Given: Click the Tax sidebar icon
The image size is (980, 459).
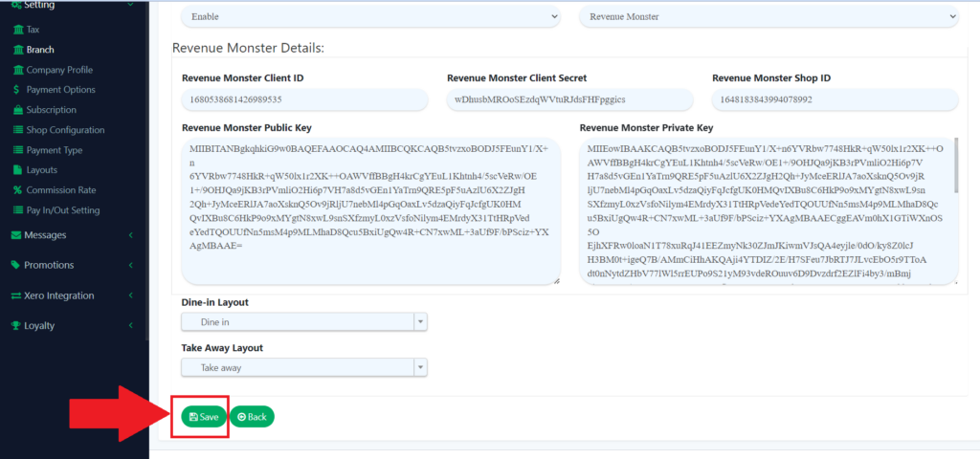Looking at the screenshot, I should [17, 30].
